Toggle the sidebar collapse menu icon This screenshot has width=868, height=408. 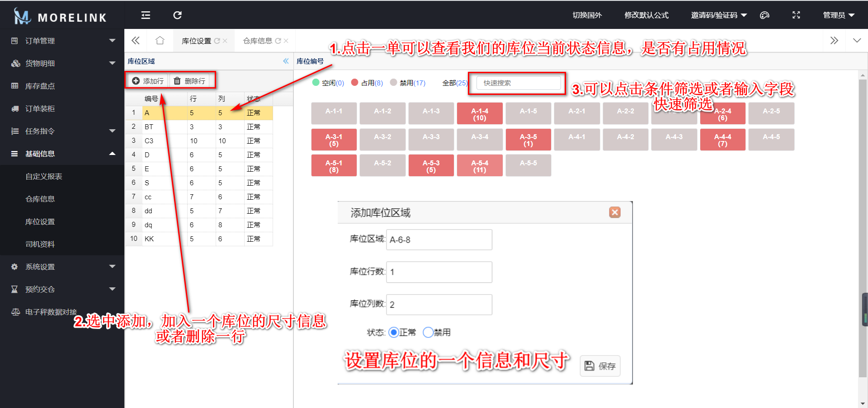(x=146, y=15)
